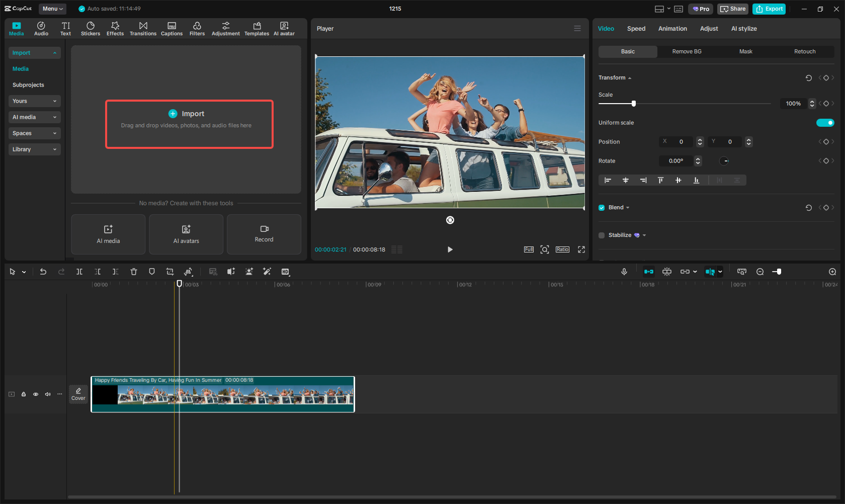The image size is (845, 504).
Task: Edit the Cover of the video clip
Action: (78, 394)
